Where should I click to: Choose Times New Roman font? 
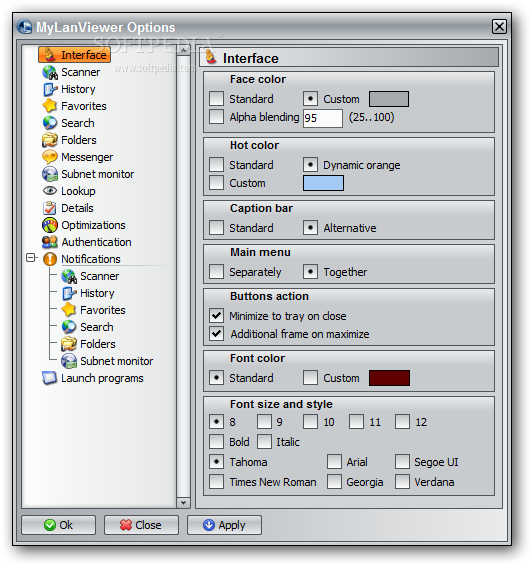point(217,482)
